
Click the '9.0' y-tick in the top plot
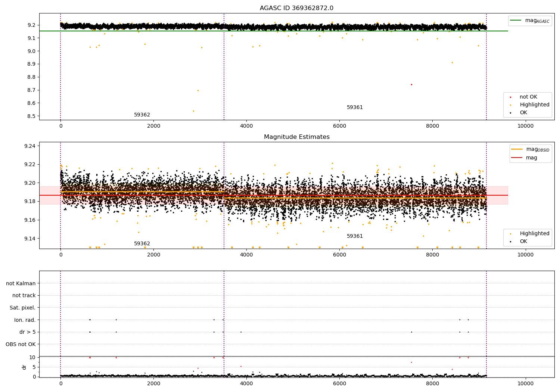click(x=32, y=52)
